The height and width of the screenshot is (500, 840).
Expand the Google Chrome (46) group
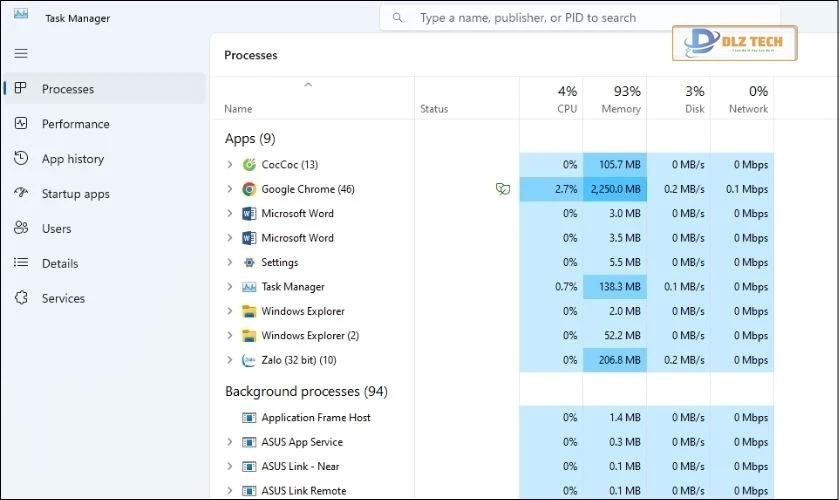tap(230, 189)
